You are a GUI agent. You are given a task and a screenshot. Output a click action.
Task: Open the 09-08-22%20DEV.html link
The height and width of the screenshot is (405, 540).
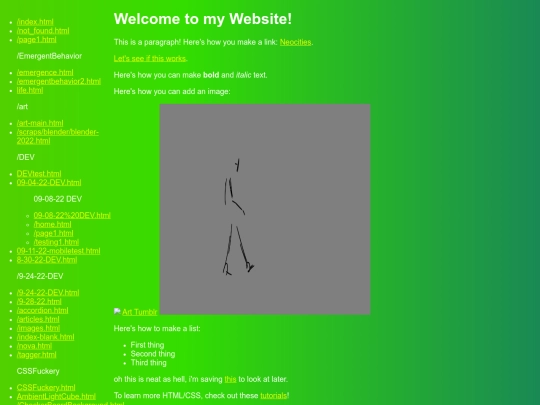click(x=72, y=216)
